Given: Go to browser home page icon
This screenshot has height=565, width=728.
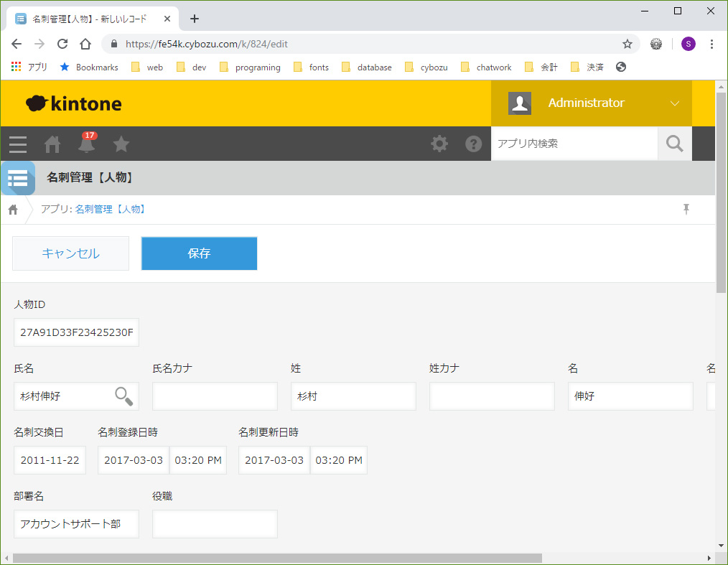Looking at the screenshot, I should pos(85,44).
